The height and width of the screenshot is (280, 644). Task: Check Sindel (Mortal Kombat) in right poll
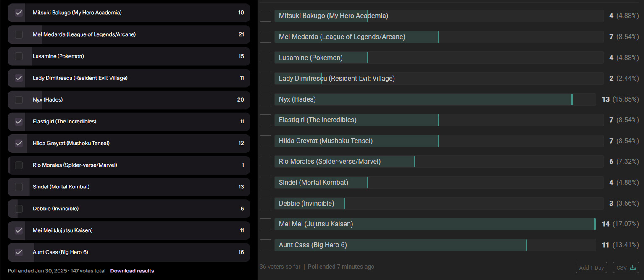(x=265, y=183)
